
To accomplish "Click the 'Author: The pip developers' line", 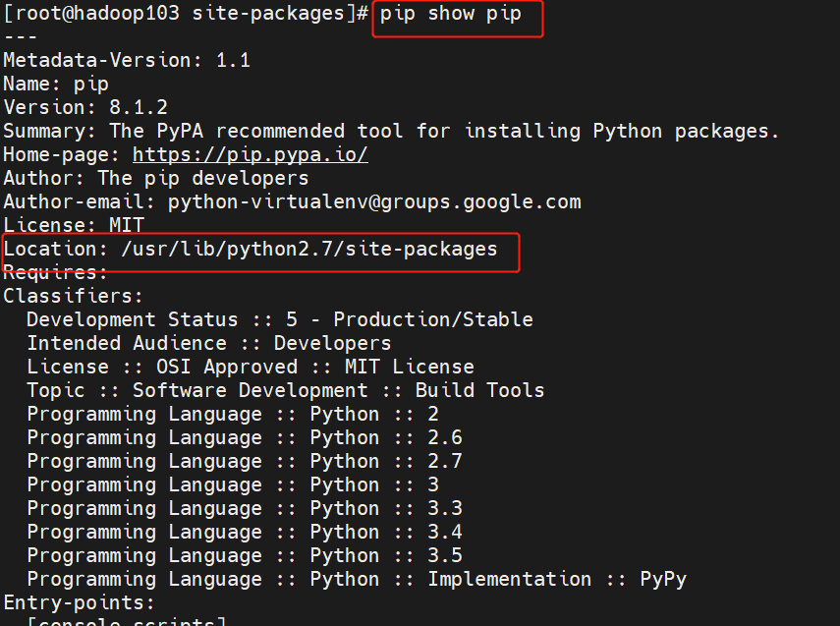I will point(156,178).
